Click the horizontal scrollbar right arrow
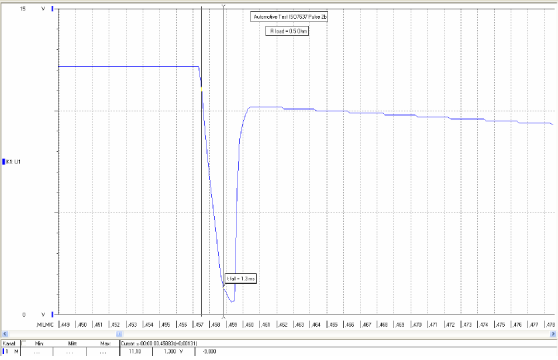The width and height of the screenshot is (558, 360). [x=553, y=334]
